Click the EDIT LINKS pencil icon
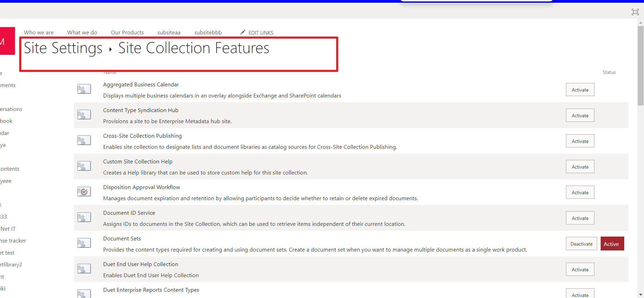644x298 pixels. pos(242,32)
